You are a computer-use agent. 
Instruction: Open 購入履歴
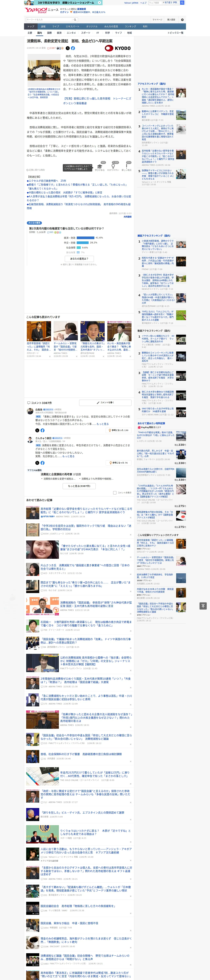[x=171, y=20]
